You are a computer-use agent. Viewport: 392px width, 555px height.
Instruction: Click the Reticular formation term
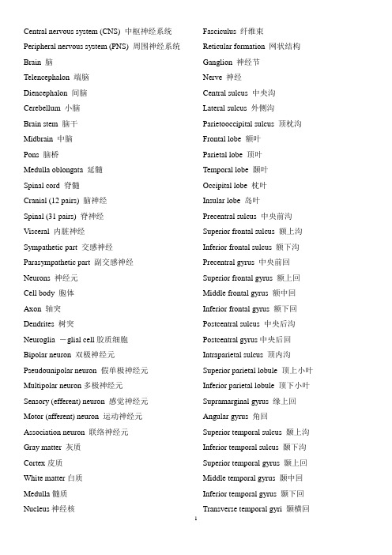click(x=233, y=47)
